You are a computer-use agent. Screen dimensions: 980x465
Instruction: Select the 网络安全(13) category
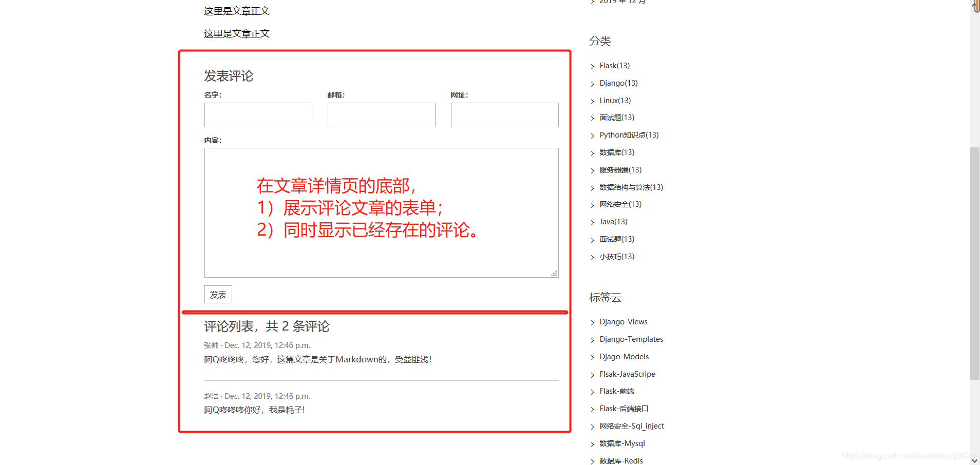pyautogui.click(x=619, y=204)
